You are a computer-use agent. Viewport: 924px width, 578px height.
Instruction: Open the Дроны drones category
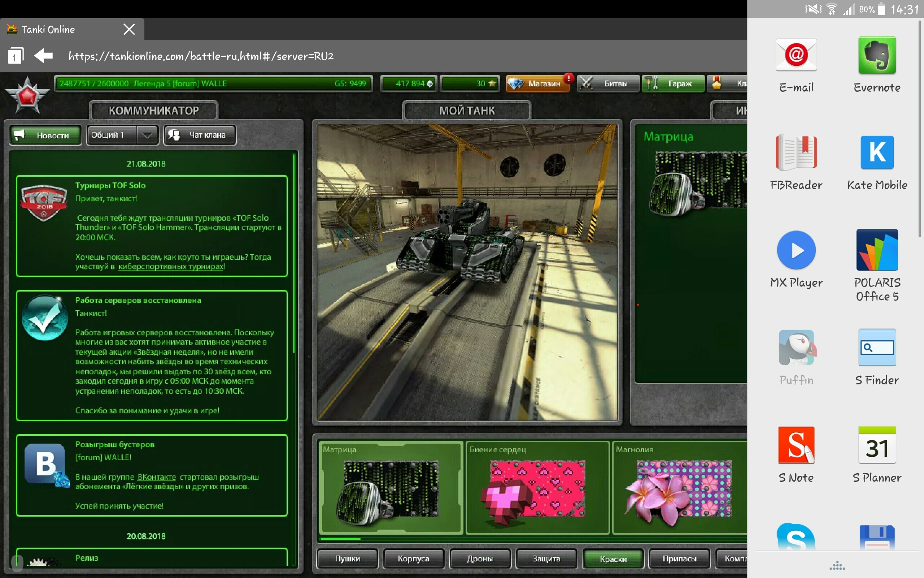[x=480, y=558]
